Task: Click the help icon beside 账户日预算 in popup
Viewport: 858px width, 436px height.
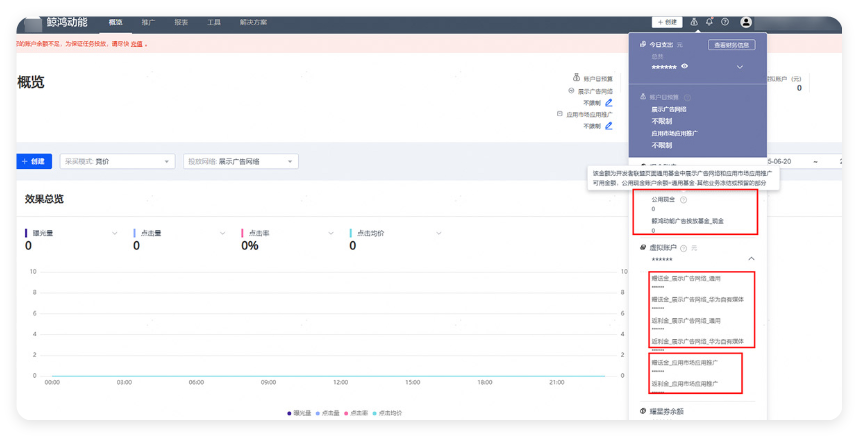Action: [x=688, y=97]
